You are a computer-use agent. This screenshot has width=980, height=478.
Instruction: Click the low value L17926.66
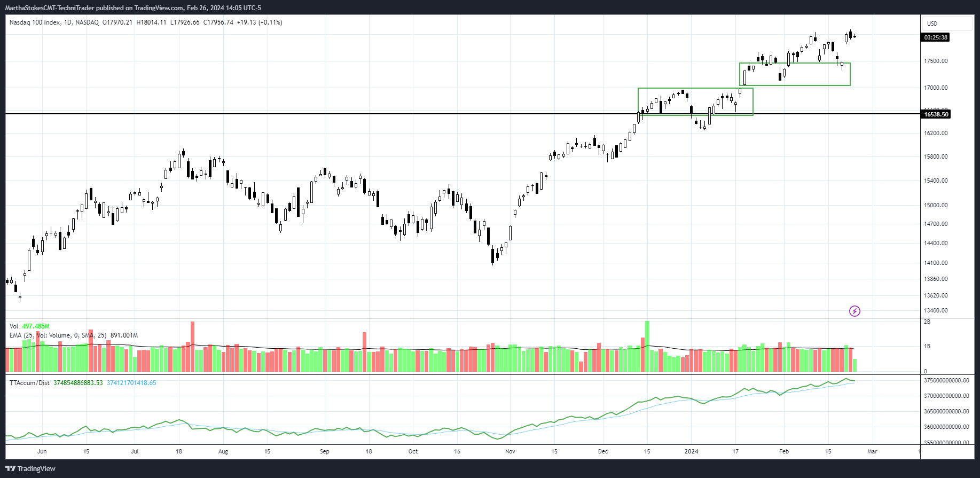pos(185,22)
